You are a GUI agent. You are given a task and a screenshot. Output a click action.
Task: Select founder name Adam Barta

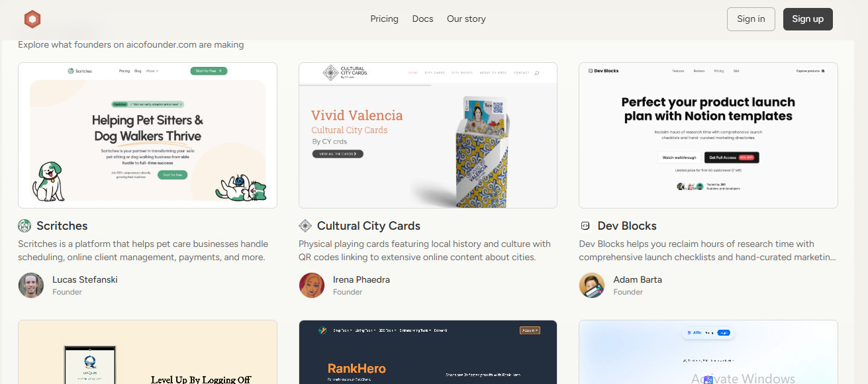pyautogui.click(x=638, y=279)
